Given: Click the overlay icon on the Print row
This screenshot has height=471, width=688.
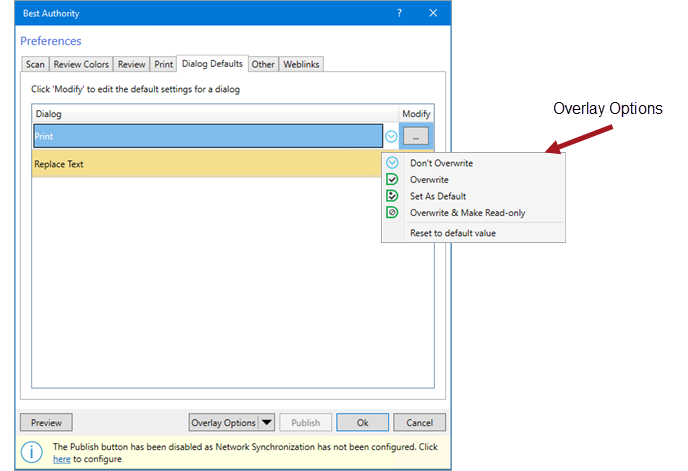Looking at the screenshot, I should 391,137.
